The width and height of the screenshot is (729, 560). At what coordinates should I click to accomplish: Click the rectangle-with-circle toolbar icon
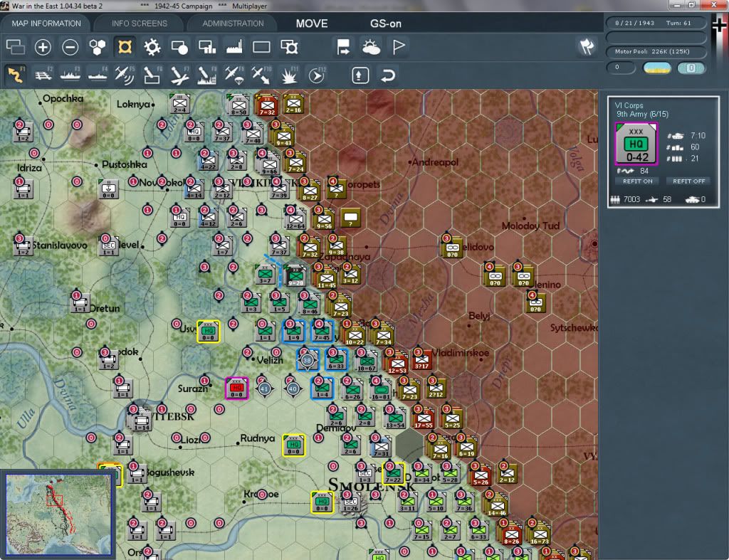(179, 47)
